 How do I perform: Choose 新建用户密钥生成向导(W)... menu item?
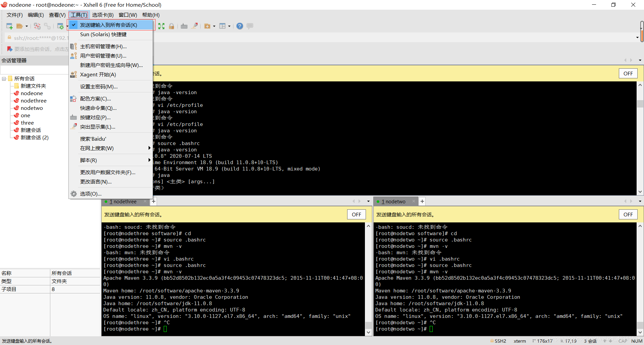pos(111,65)
